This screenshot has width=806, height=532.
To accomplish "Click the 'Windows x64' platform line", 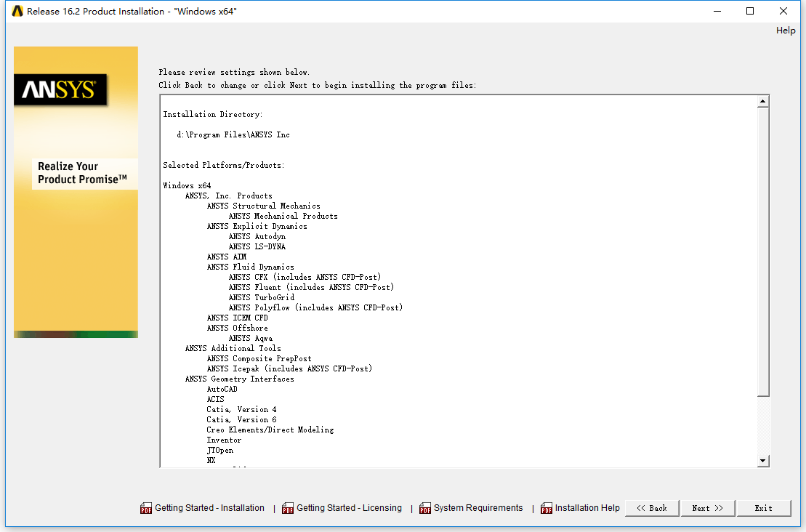I will (x=187, y=185).
